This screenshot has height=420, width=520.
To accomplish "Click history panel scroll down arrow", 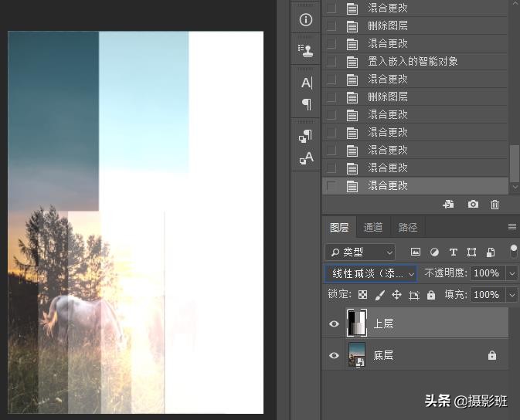I will click(x=515, y=188).
